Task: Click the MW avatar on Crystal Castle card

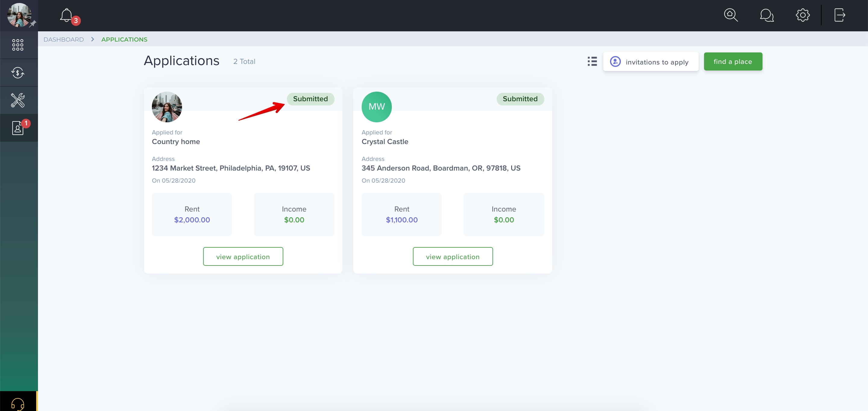Action: [x=376, y=107]
